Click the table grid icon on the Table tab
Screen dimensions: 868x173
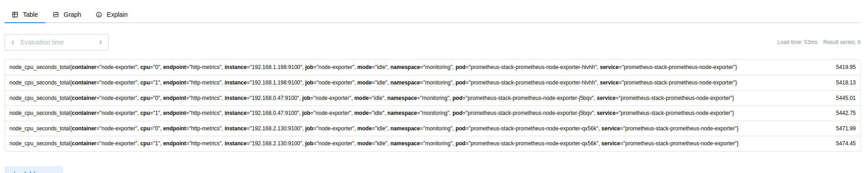point(15,15)
